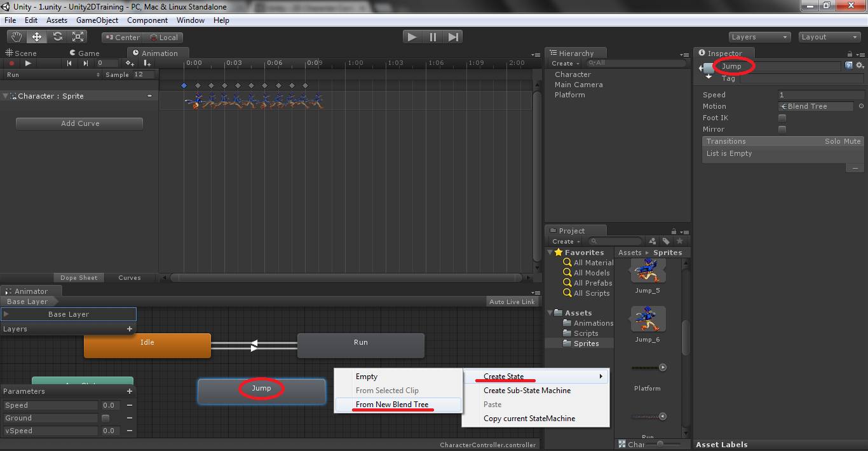Open Animation panel options menu
The height and width of the screenshot is (451, 868).
(536, 54)
